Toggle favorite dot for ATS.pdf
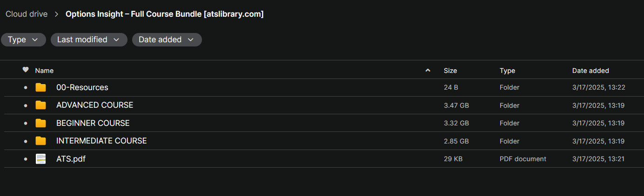 (x=26, y=159)
